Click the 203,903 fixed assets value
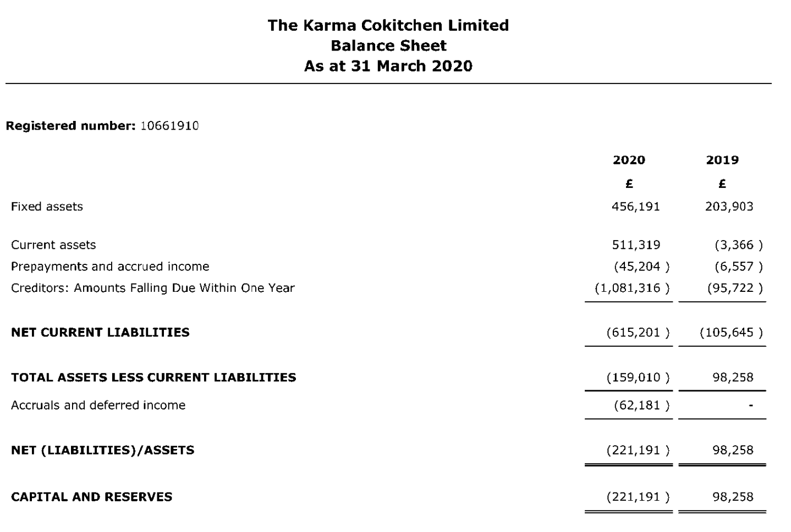 729,207
